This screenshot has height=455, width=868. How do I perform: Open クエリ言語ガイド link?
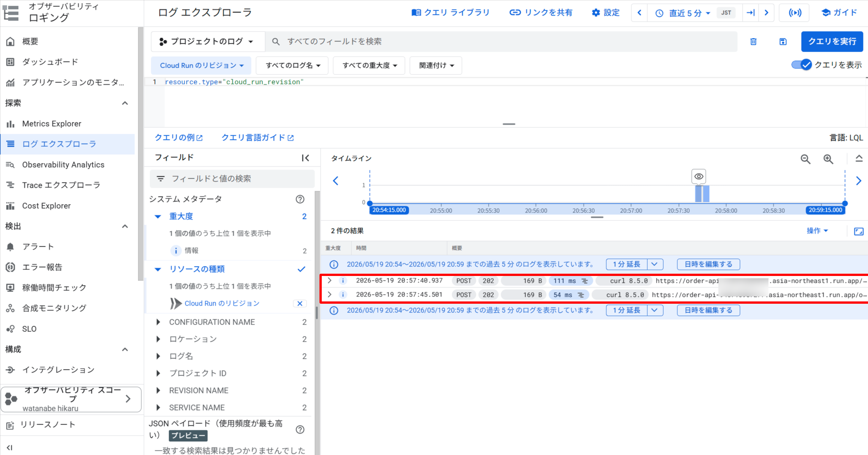[258, 138]
